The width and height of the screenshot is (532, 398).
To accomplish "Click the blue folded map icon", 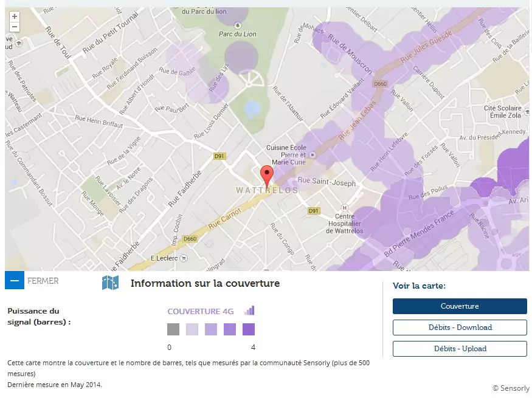I will pos(110,283).
